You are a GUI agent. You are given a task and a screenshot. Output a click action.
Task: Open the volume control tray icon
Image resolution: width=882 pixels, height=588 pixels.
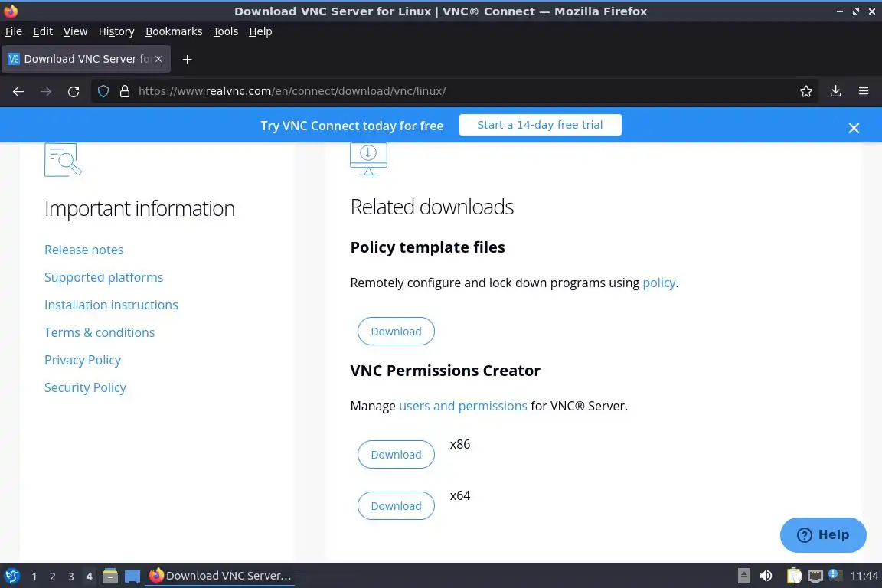[x=766, y=576]
